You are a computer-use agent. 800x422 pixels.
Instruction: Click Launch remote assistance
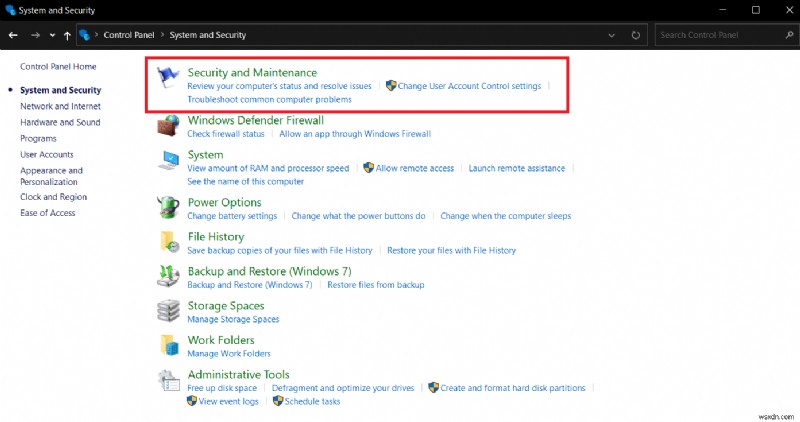(x=517, y=168)
